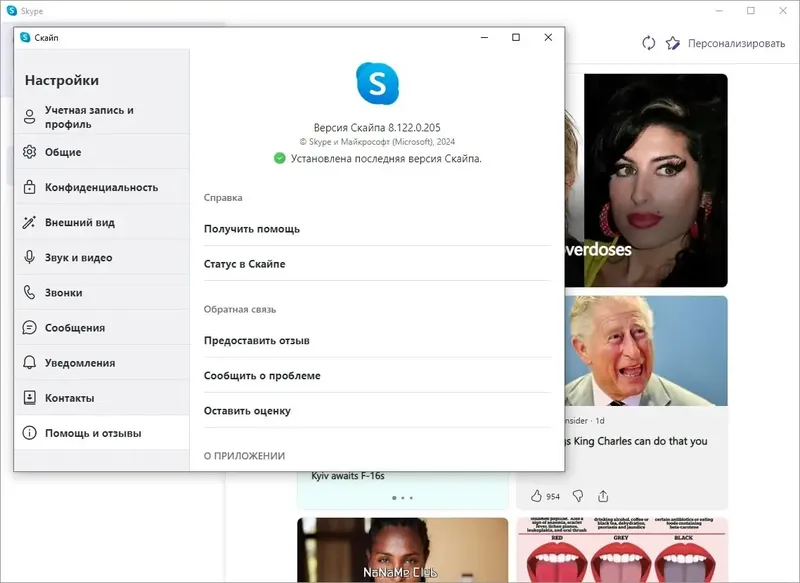Open Учетная запись и профиль settings
This screenshot has height=583, width=800.
102,117
